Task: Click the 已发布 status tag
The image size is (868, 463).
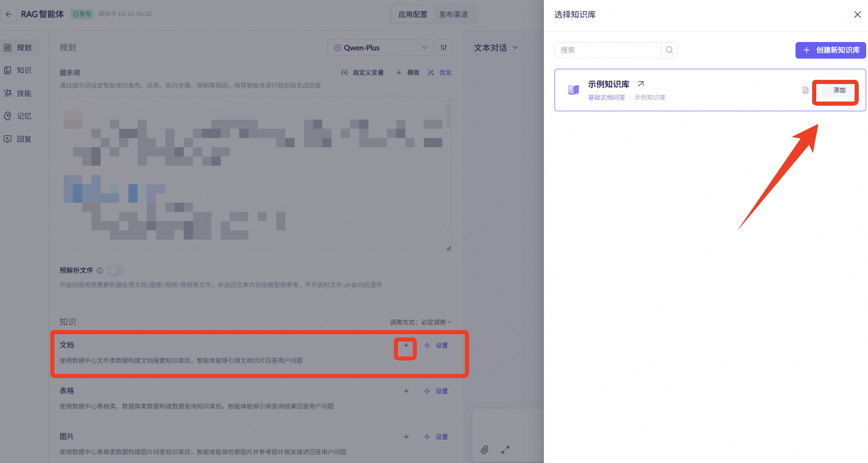Action: (82, 14)
